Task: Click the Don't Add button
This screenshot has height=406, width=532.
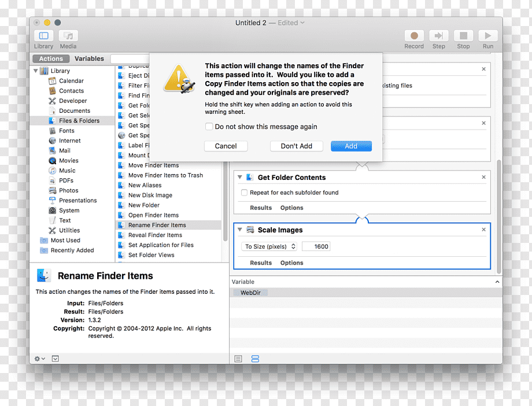Action: click(296, 146)
